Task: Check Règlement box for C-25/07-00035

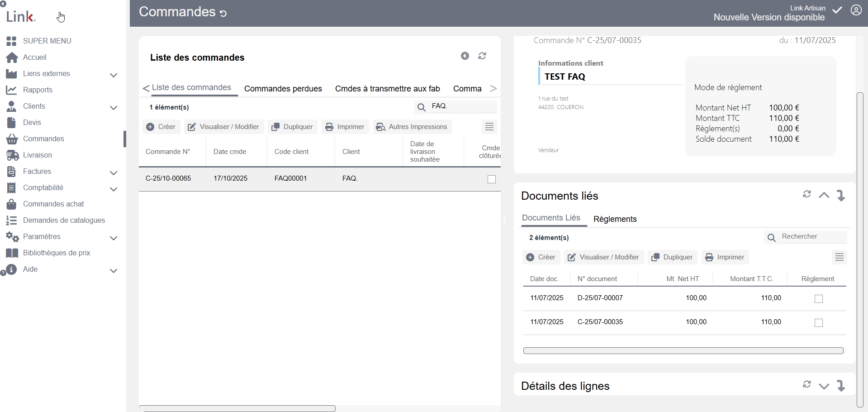Action: tap(819, 323)
